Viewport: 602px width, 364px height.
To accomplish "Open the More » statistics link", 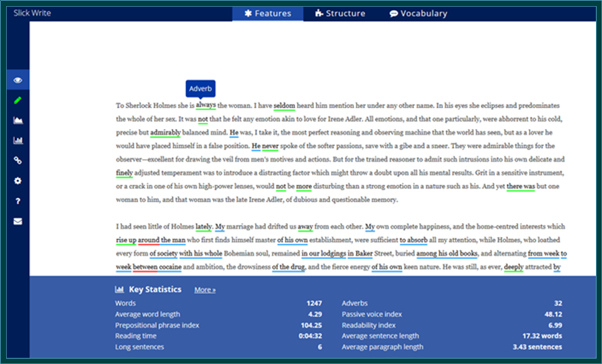I will [205, 290].
